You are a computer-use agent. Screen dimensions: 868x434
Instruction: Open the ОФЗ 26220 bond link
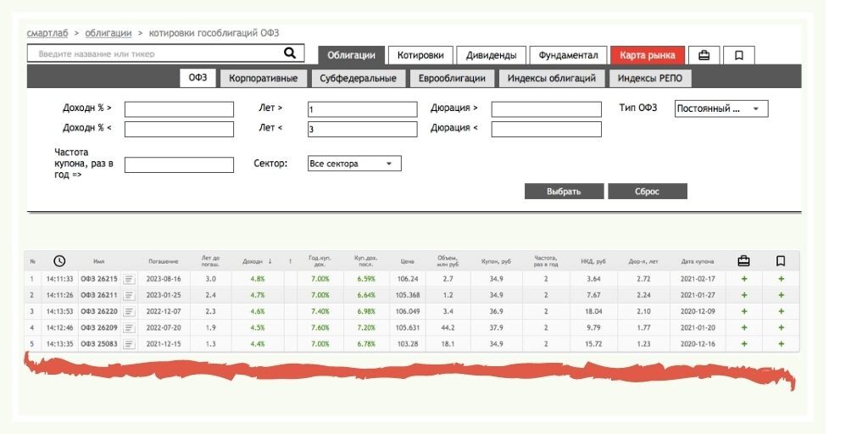pyautogui.click(x=99, y=311)
